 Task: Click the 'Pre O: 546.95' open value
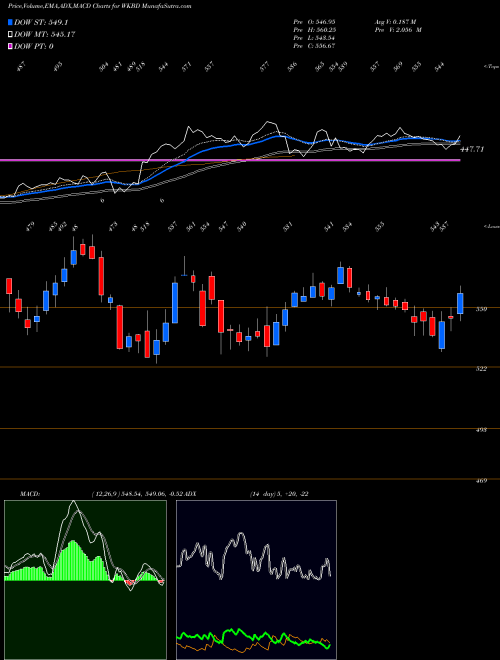click(314, 21)
